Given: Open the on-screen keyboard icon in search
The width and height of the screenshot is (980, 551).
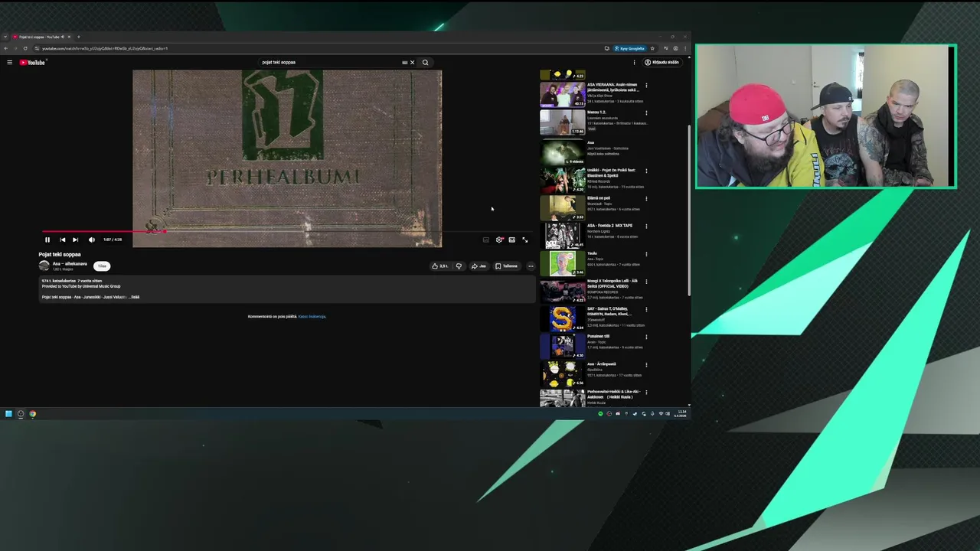Looking at the screenshot, I should click(404, 62).
